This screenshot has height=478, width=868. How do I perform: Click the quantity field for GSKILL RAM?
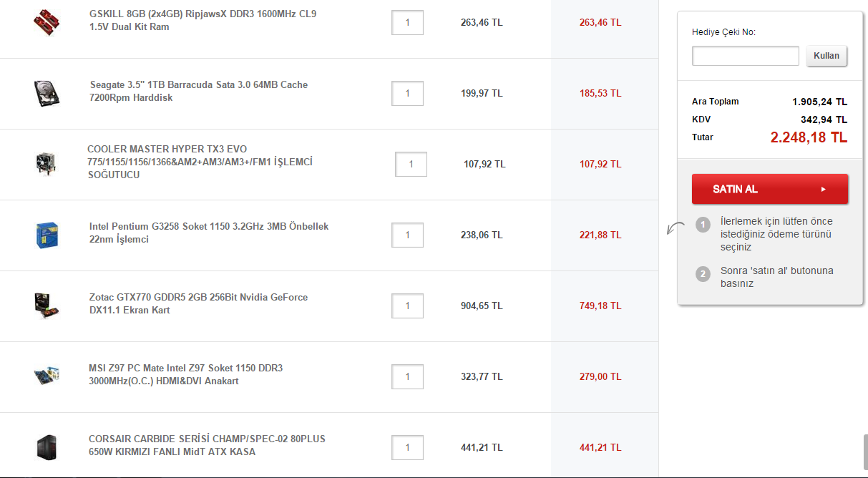click(407, 22)
